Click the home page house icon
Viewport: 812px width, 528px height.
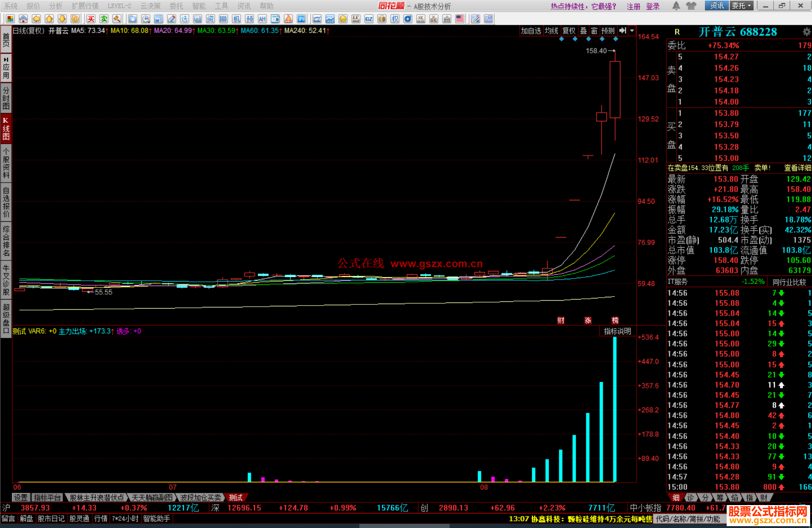(x=23, y=19)
